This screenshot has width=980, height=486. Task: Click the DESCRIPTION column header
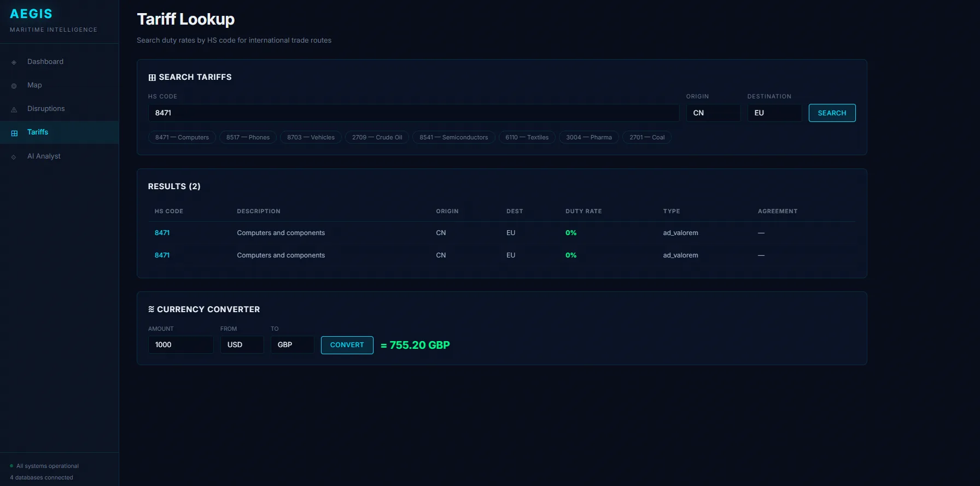click(259, 211)
